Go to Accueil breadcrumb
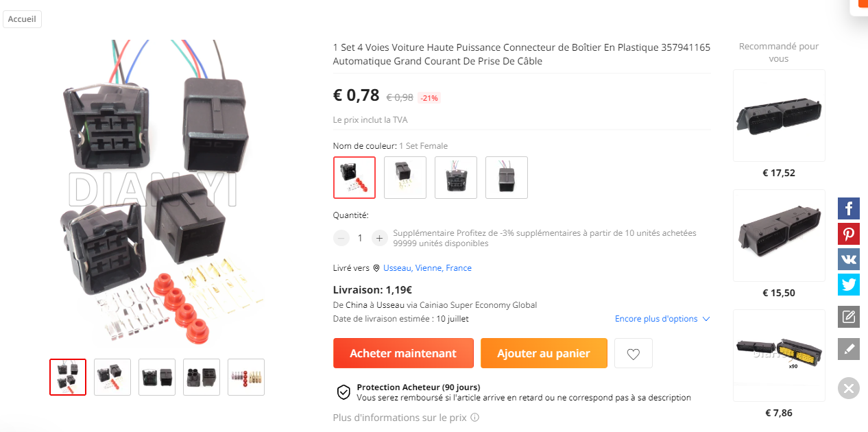Screen dimensions: 868x432 pos(22,19)
